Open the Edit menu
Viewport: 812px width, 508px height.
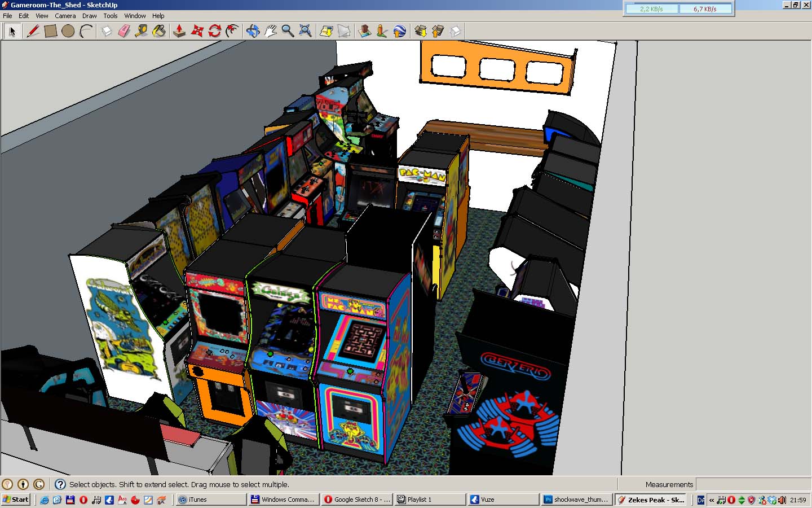(x=24, y=16)
